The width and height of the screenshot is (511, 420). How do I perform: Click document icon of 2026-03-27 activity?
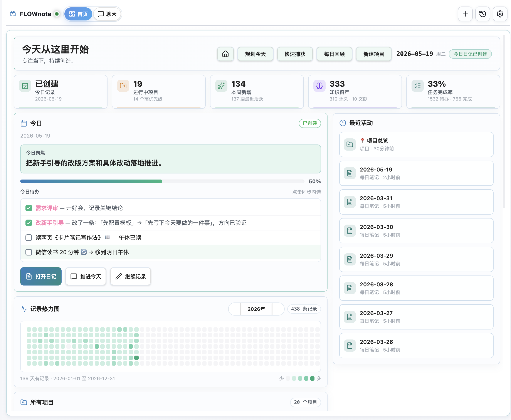350,317
